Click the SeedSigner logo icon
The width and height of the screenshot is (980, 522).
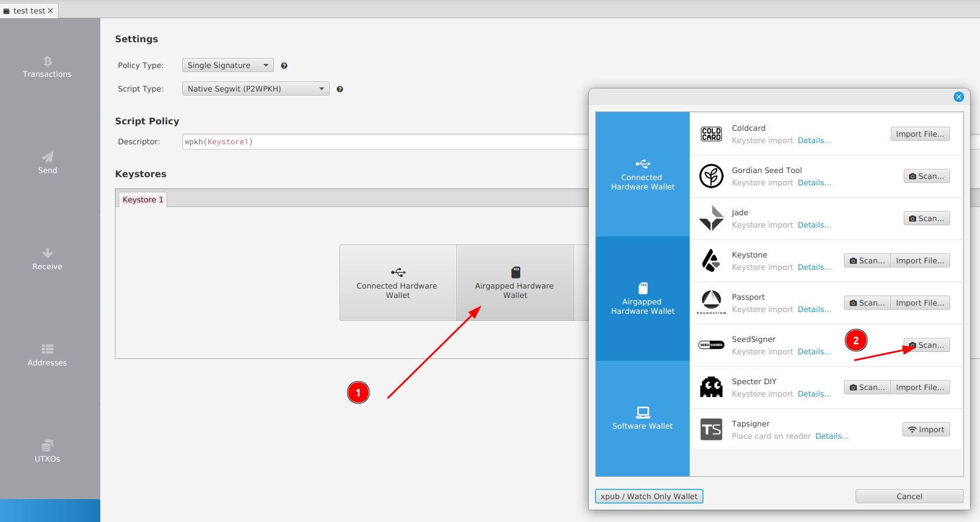(x=711, y=345)
